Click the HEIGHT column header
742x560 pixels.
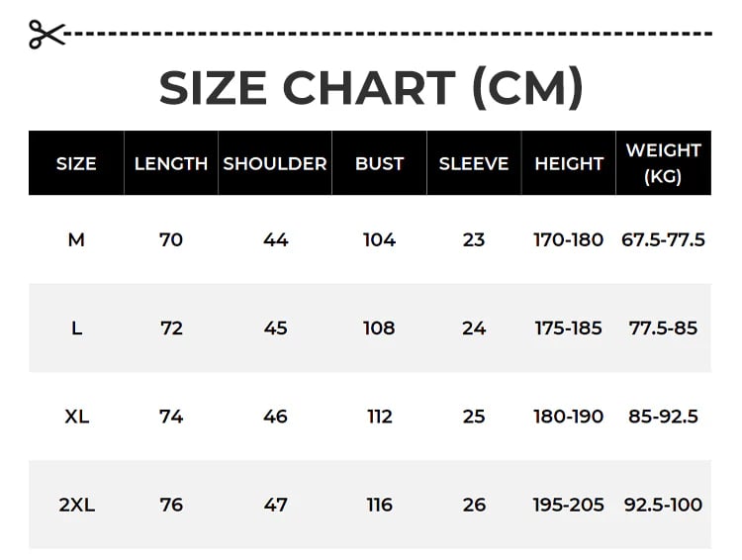point(569,163)
